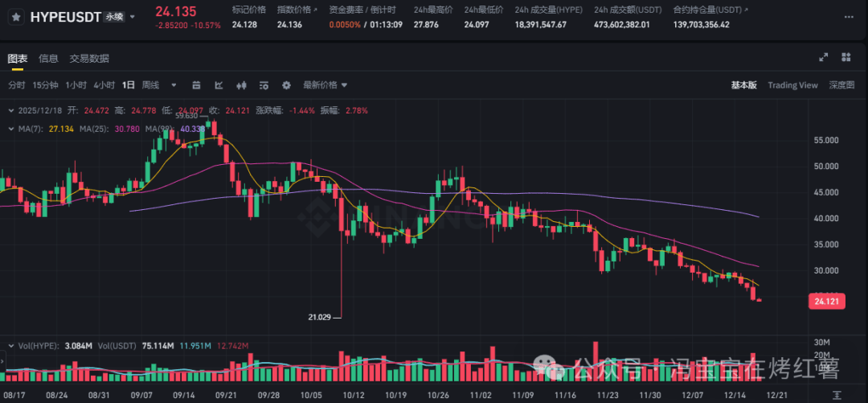Expand more time intervals after 周线
The width and height of the screenshot is (868, 403).
[171, 85]
